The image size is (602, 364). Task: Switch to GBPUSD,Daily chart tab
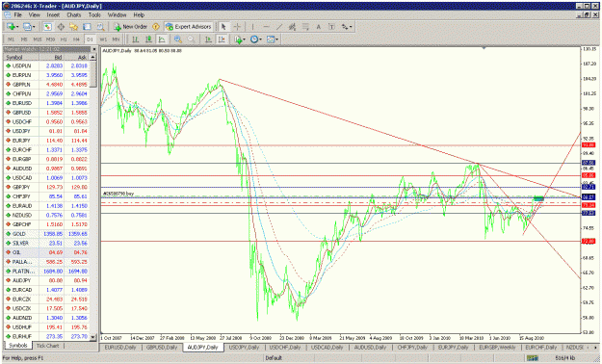click(161, 347)
